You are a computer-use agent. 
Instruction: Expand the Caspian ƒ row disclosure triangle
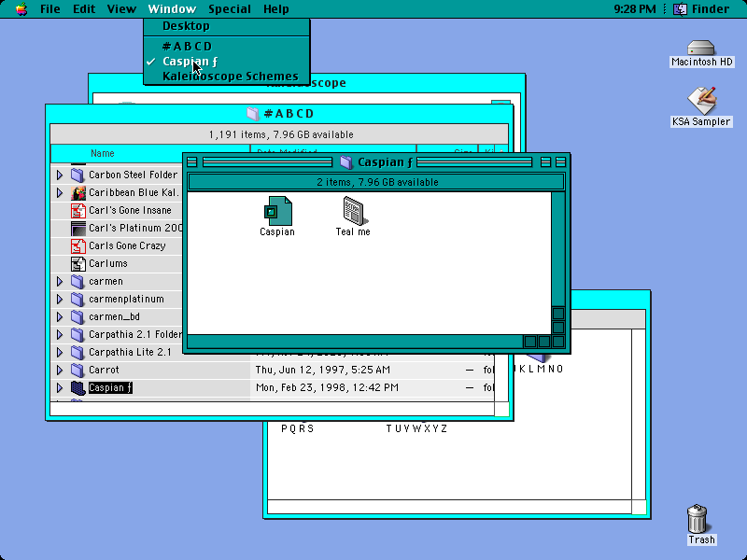pos(60,387)
